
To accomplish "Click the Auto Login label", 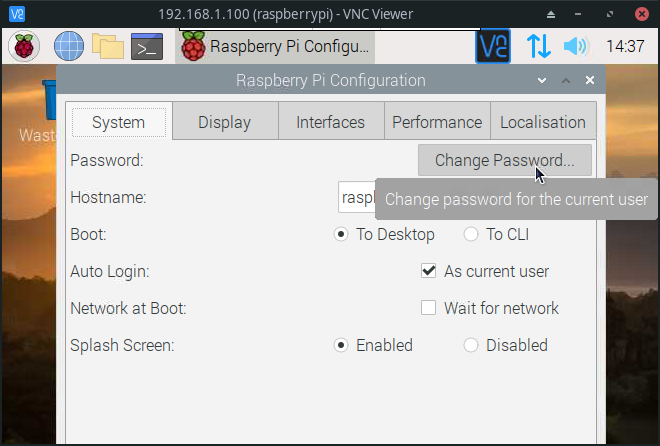I will [110, 271].
